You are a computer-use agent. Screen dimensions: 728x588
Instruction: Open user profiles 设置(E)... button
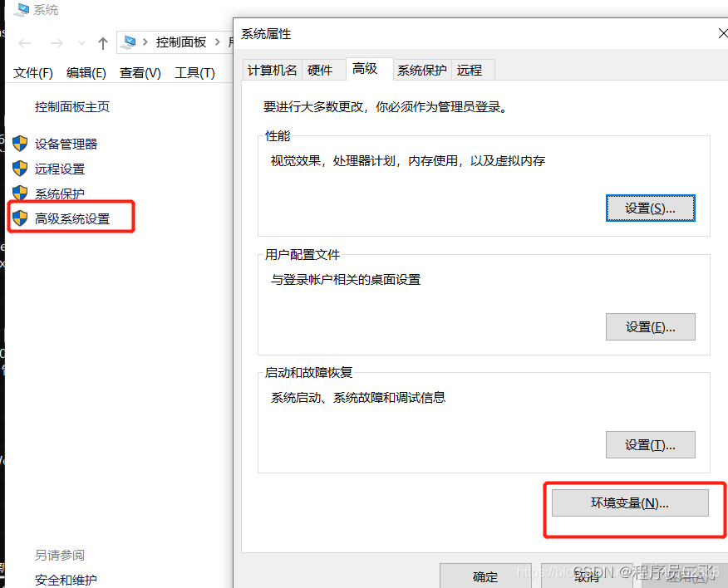coord(650,326)
